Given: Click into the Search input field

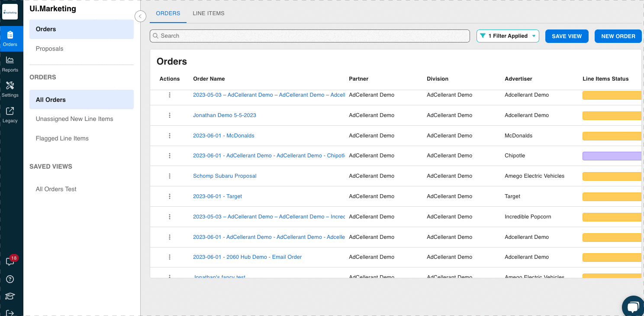Looking at the screenshot, I should pos(309,36).
